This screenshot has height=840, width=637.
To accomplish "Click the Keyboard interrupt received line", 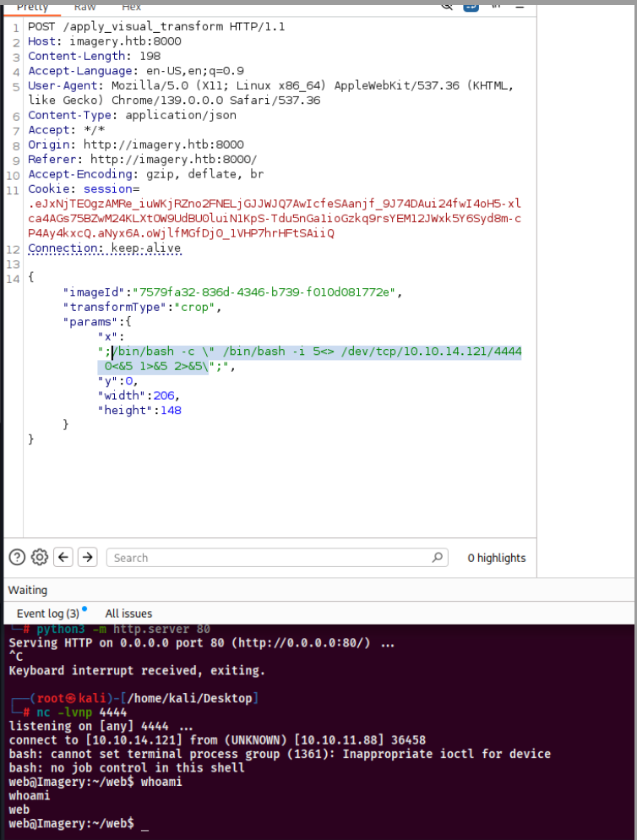I will 137,670.
